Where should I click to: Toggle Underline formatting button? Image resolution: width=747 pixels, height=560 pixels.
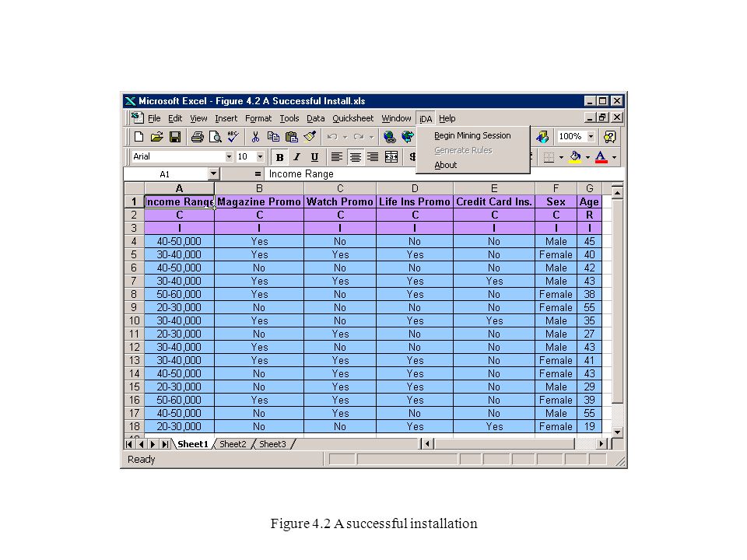coord(314,156)
